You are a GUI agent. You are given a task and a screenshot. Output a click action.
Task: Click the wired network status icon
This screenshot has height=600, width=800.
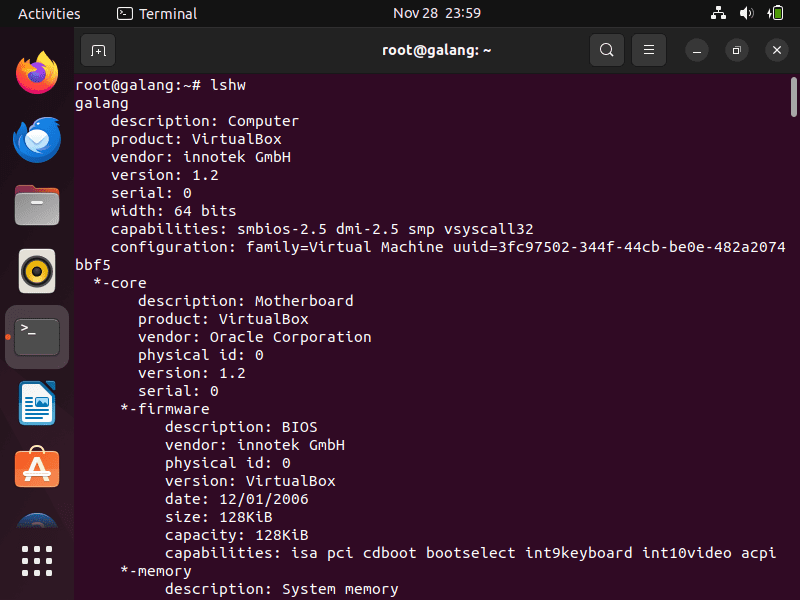pos(718,13)
